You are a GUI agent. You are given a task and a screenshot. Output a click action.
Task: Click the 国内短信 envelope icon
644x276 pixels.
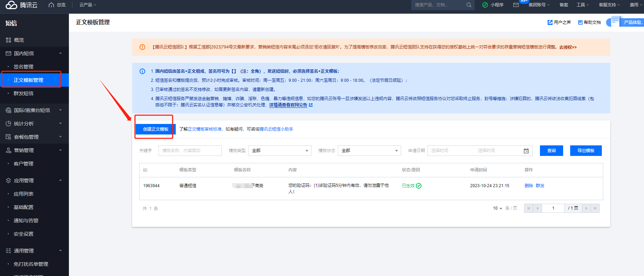(8, 53)
